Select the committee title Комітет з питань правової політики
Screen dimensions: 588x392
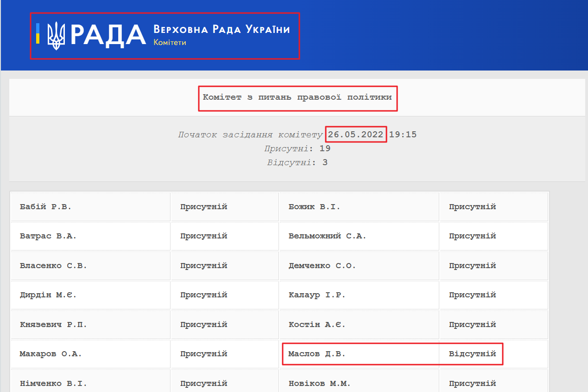(x=297, y=97)
